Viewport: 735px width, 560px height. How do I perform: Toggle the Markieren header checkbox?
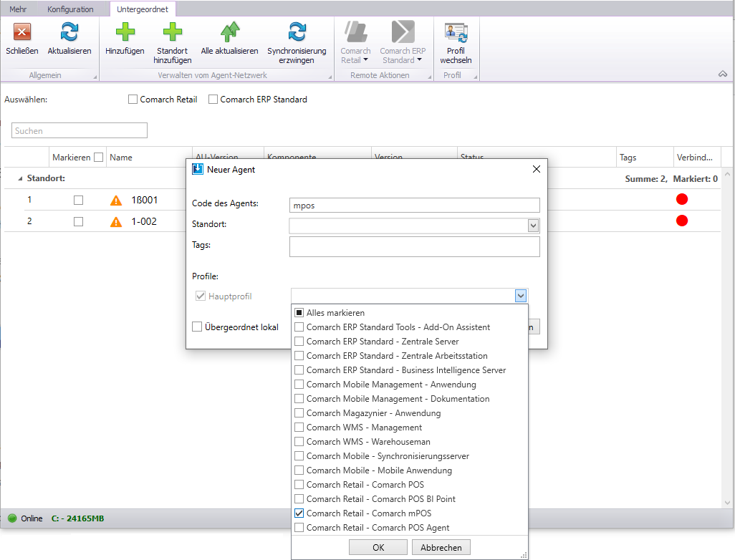pyautogui.click(x=98, y=158)
